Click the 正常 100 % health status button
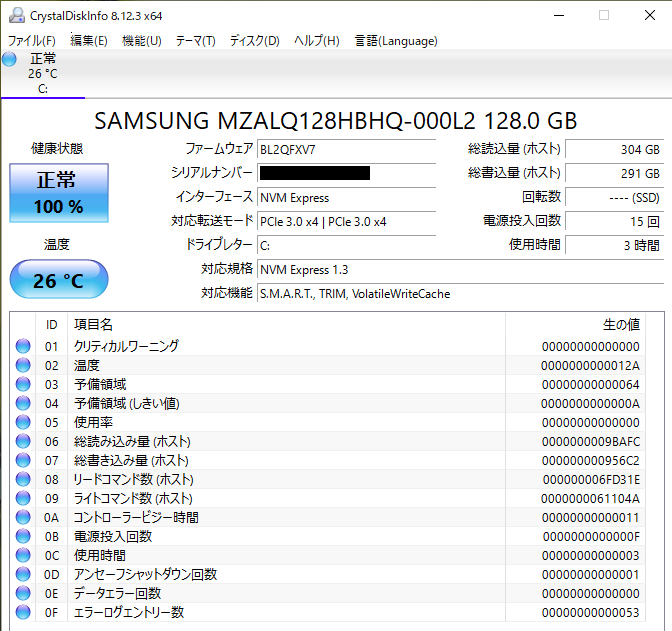Screen dimensions: 672x631 pos(59,193)
